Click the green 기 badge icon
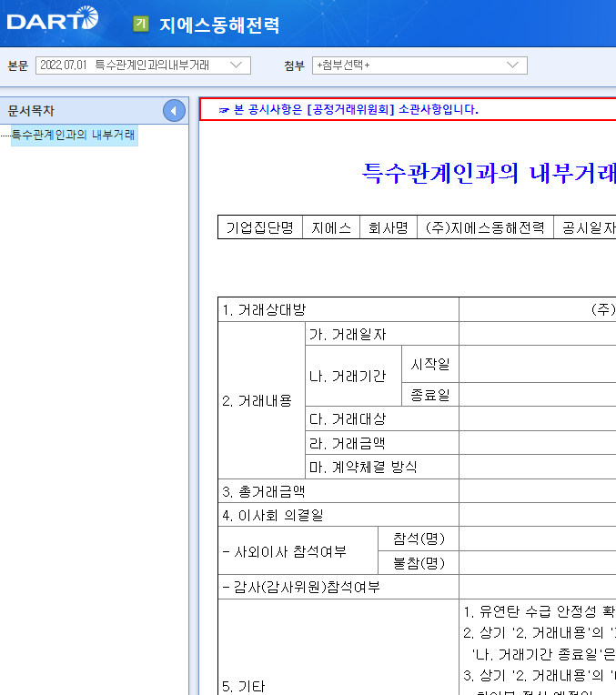 [141, 24]
